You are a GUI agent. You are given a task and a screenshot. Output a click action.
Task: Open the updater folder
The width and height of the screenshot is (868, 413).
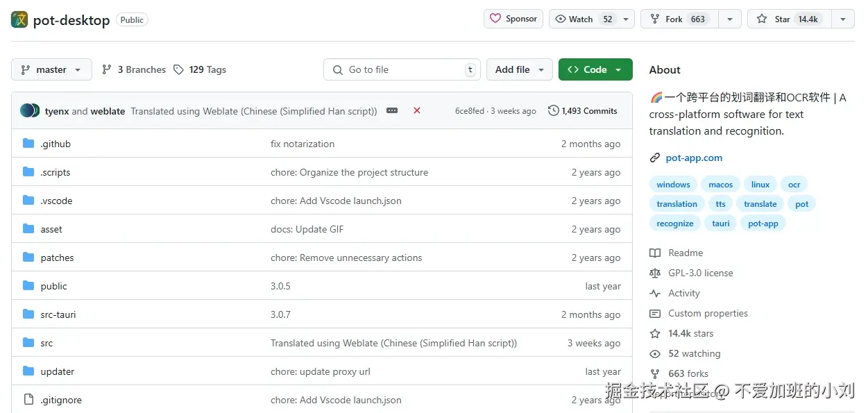point(58,371)
